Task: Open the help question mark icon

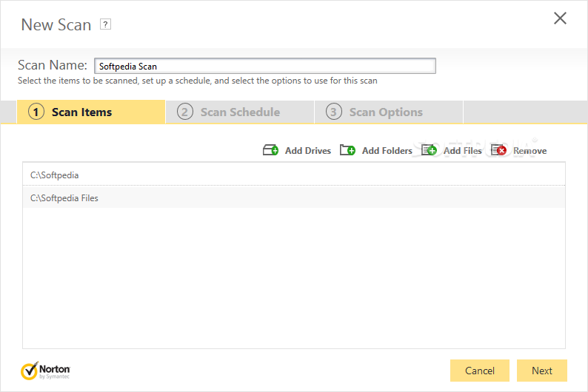Action: point(105,24)
